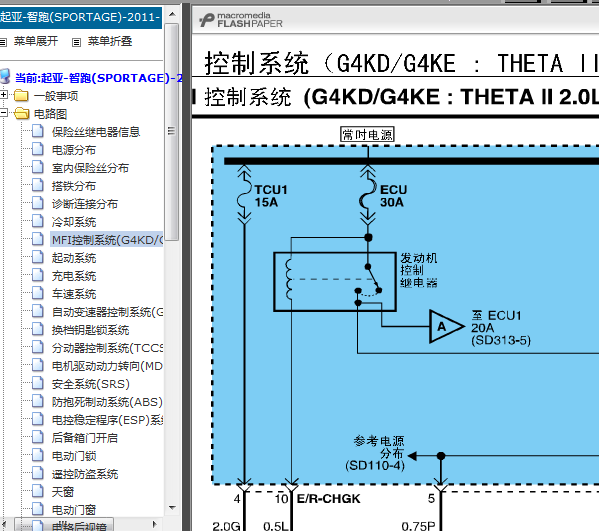
Task: Click the page icon next to 电动门锁
Action: coord(37,455)
